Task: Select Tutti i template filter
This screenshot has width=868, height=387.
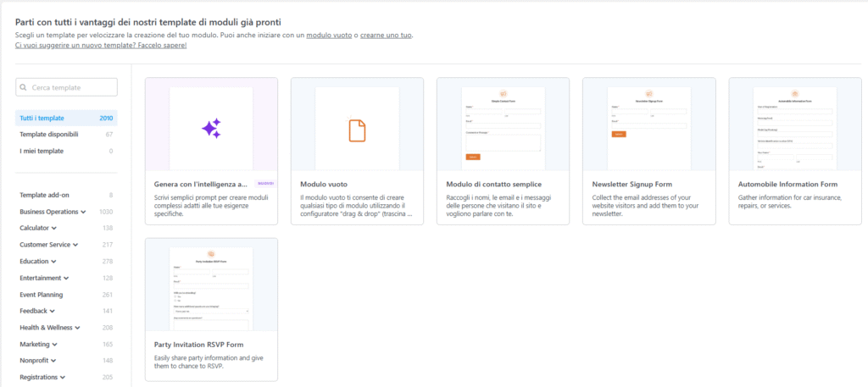Action: tap(42, 119)
